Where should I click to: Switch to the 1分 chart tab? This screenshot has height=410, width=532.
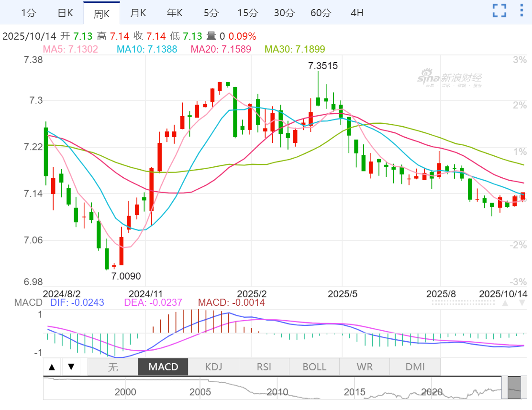[x=29, y=13]
